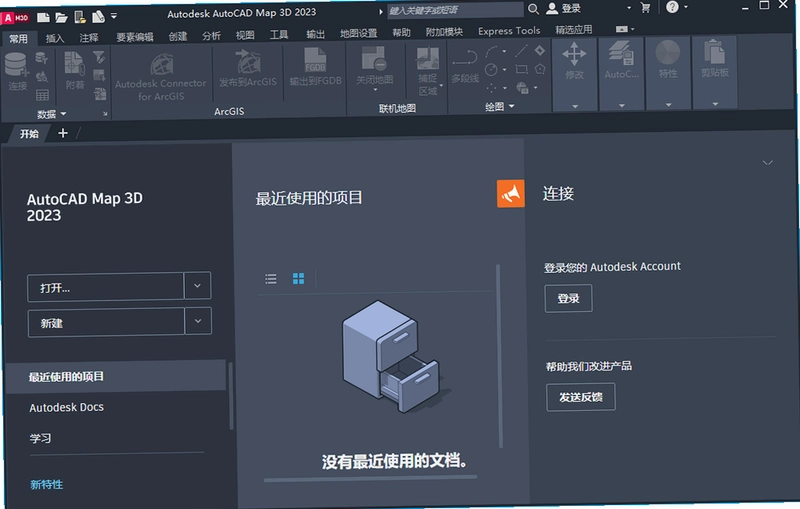800x509 pixels.
Task: Click the New file icon in quick access toolbar
Action: point(44,17)
